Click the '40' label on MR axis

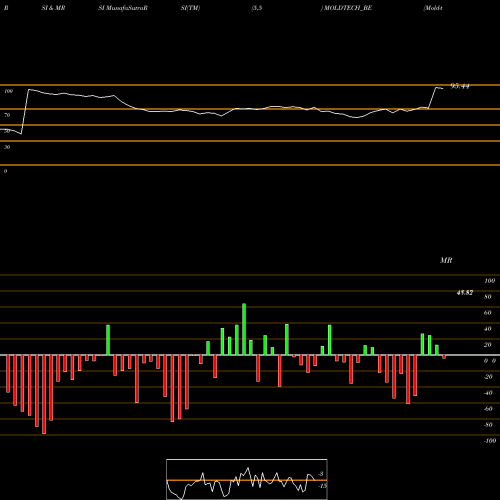488,329
